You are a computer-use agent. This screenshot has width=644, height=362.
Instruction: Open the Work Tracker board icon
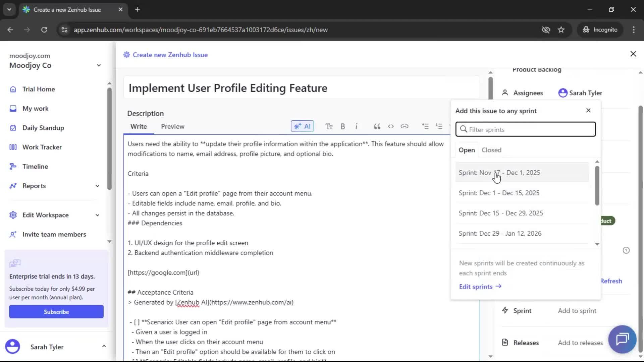coord(13,147)
